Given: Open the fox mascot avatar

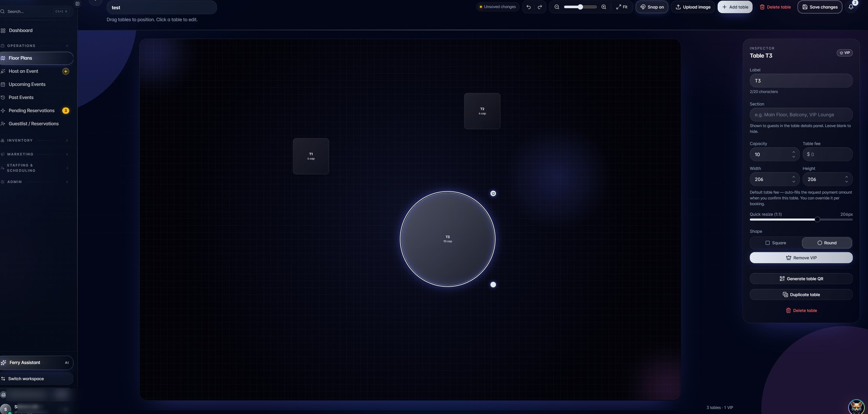Looking at the screenshot, I should [x=856, y=407].
